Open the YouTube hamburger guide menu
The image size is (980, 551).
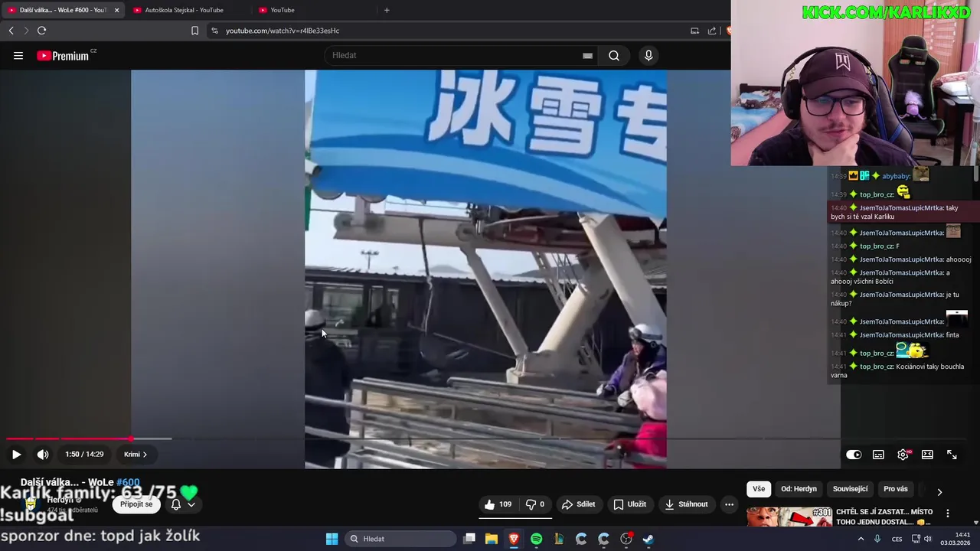(x=18, y=55)
